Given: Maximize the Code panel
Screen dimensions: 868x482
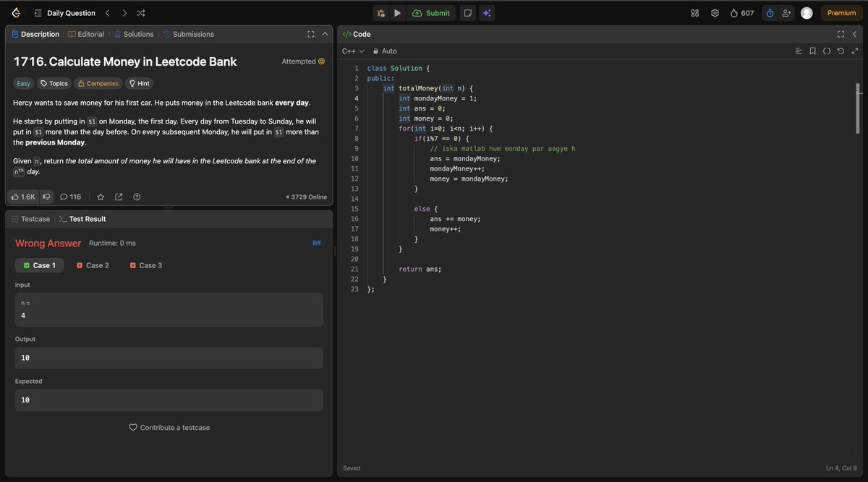Looking at the screenshot, I should [x=841, y=34].
